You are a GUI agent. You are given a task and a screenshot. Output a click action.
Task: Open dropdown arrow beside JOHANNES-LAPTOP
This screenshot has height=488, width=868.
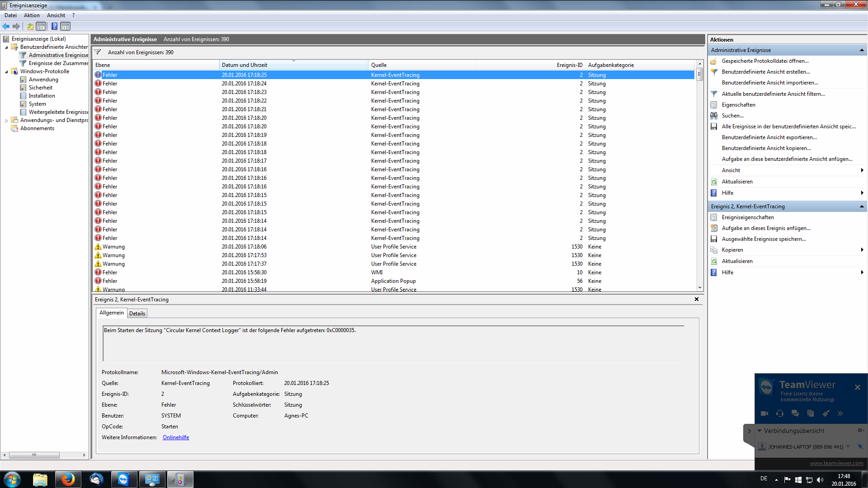click(x=848, y=446)
